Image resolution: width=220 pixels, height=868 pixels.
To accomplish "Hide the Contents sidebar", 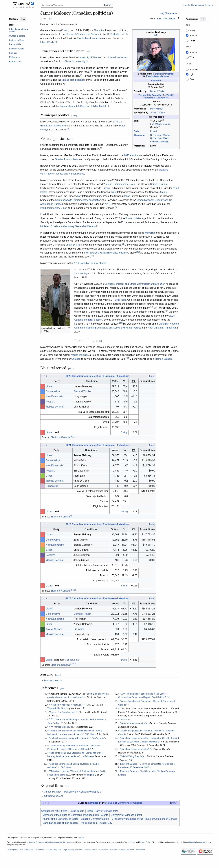I will (23, 19).
